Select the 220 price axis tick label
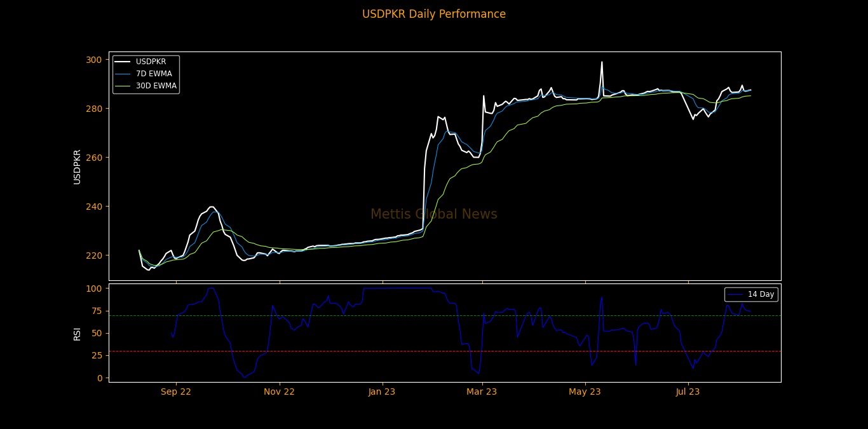The height and width of the screenshot is (429, 868). 95,255
